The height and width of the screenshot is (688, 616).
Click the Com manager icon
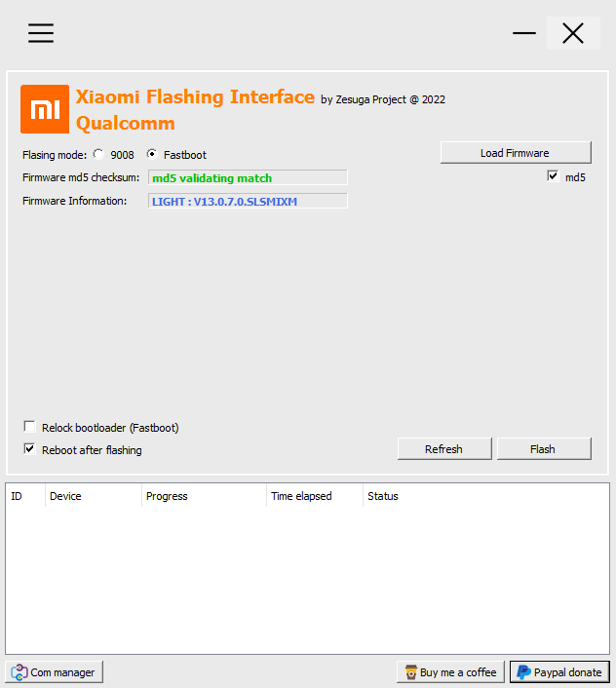(x=19, y=672)
